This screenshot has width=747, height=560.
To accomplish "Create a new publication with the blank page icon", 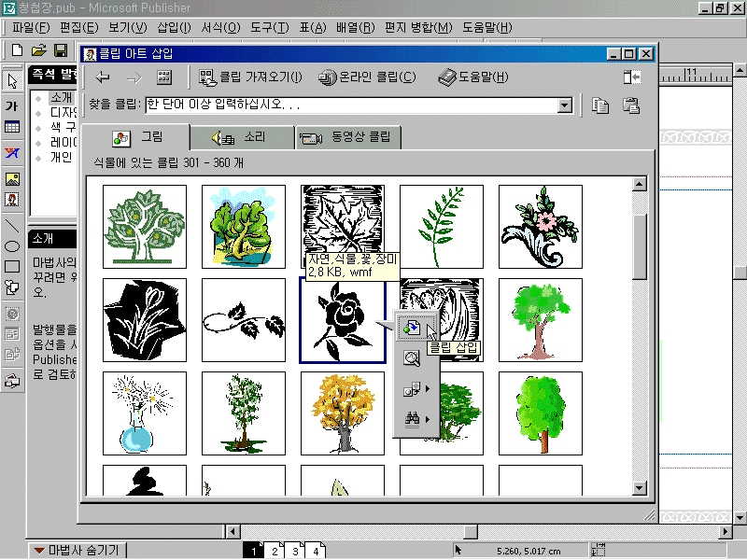I will [17, 50].
